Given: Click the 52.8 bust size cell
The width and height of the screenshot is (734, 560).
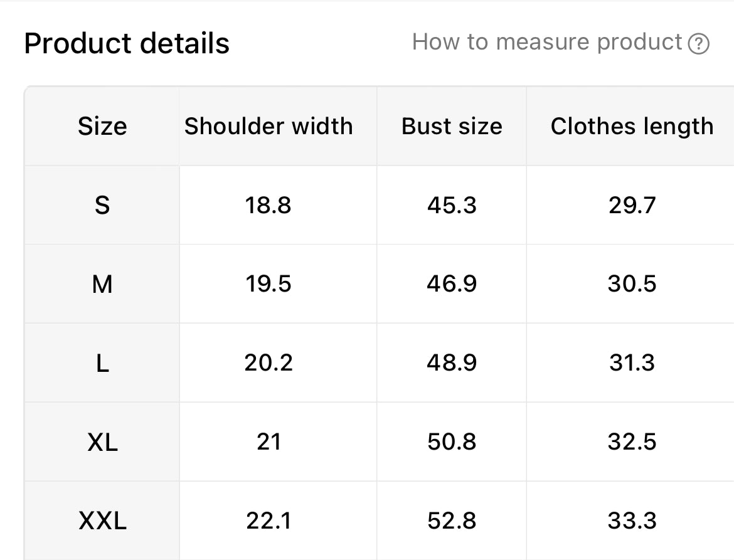Looking at the screenshot, I should point(452,520).
